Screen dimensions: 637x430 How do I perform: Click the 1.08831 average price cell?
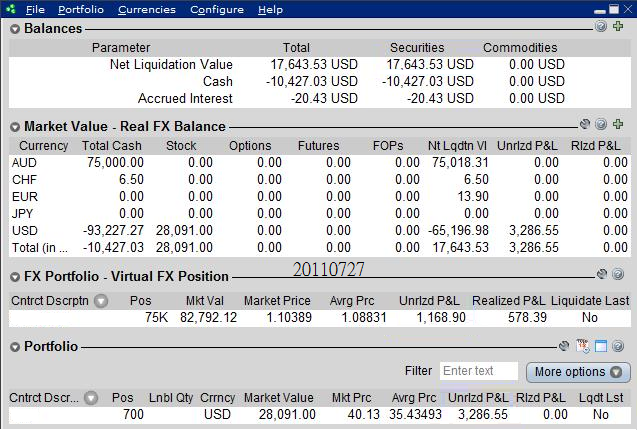click(364, 317)
